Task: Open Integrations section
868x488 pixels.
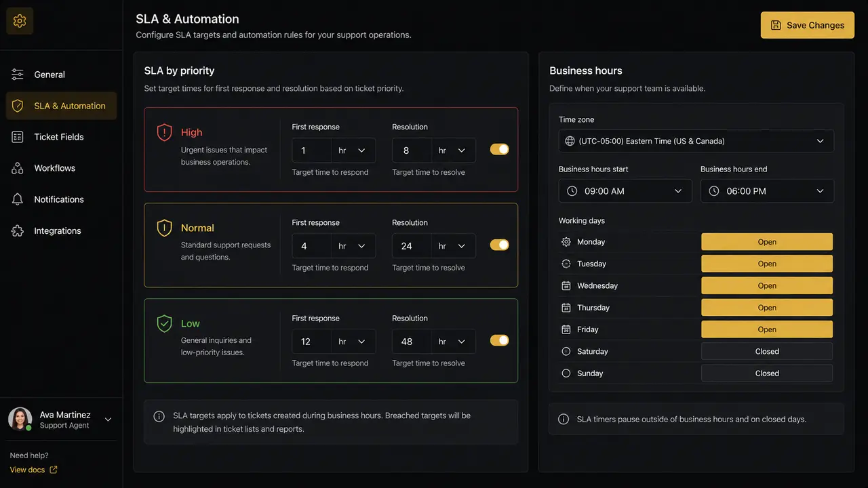Action: (x=61, y=230)
